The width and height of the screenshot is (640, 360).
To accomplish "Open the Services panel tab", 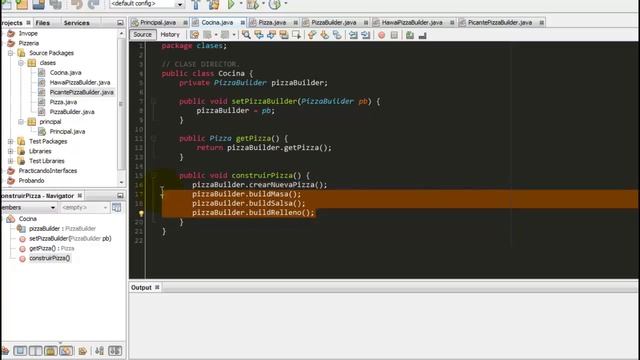I will (76, 23).
